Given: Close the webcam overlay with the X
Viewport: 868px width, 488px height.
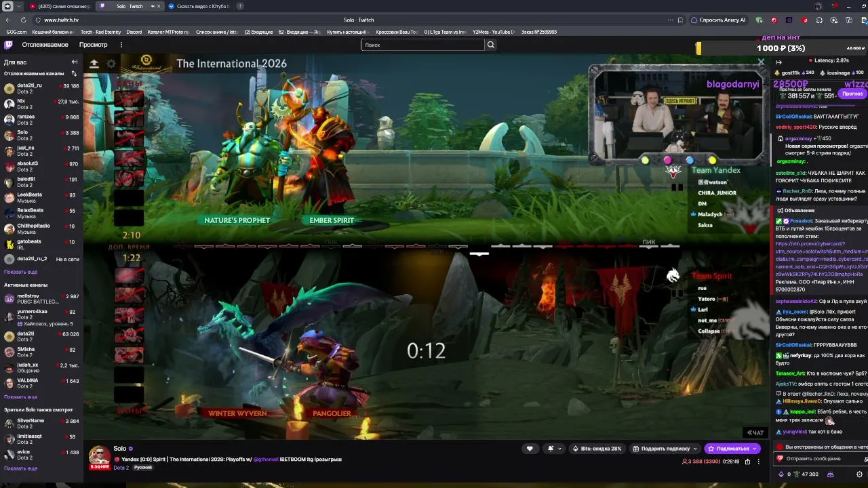Looking at the screenshot, I should click(761, 62).
